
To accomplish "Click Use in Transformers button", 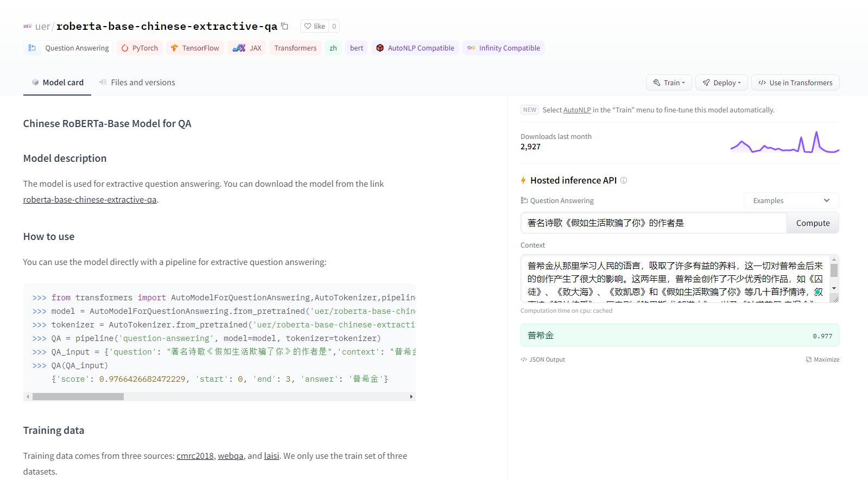I will coord(795,83).
